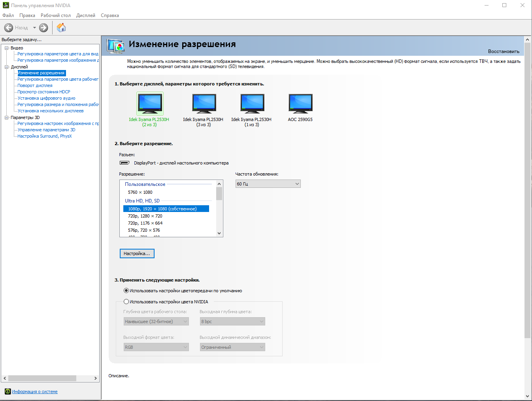Open the Справка menu

(x=110, y=15)
